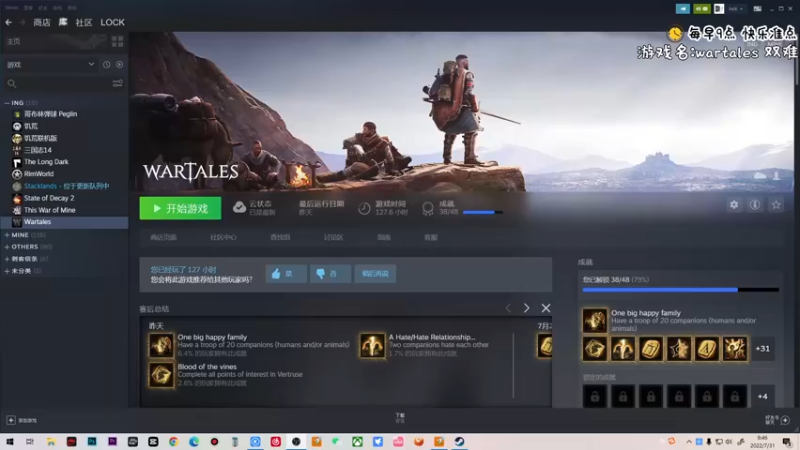
Task: Add Wartales to favorites star icon
Action: coord(776,205)
